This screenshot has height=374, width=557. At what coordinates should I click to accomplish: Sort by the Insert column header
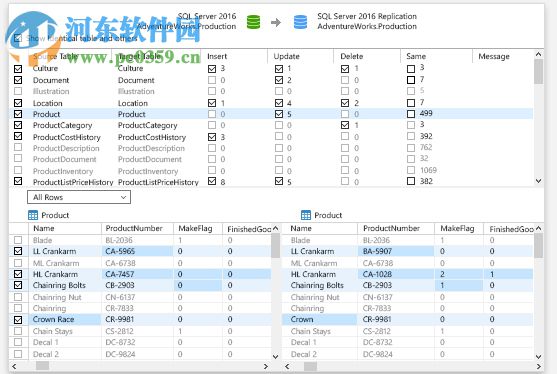[x=217, y=56]
